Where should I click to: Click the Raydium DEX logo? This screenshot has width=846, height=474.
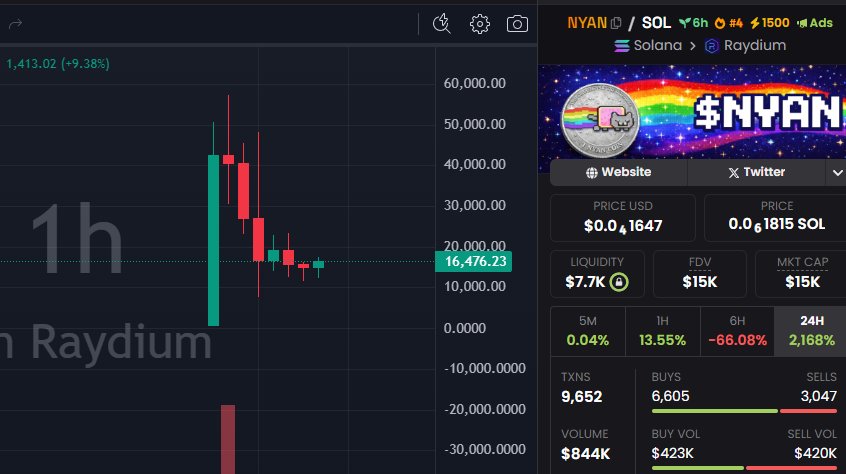tap(712, 46)
